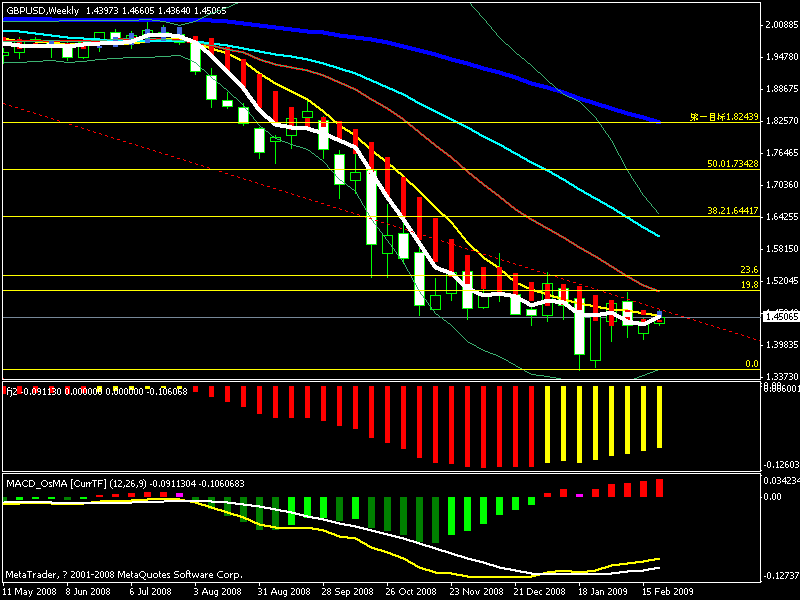800x600 pixels.
Task: Click the highlighted current price tag 1.45065
Action: tap(781, 317)
